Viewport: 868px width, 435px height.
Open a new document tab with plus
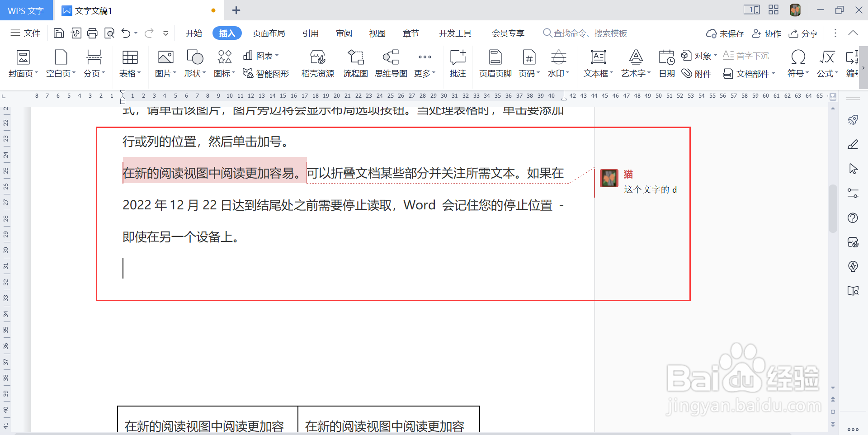point(236,10)
